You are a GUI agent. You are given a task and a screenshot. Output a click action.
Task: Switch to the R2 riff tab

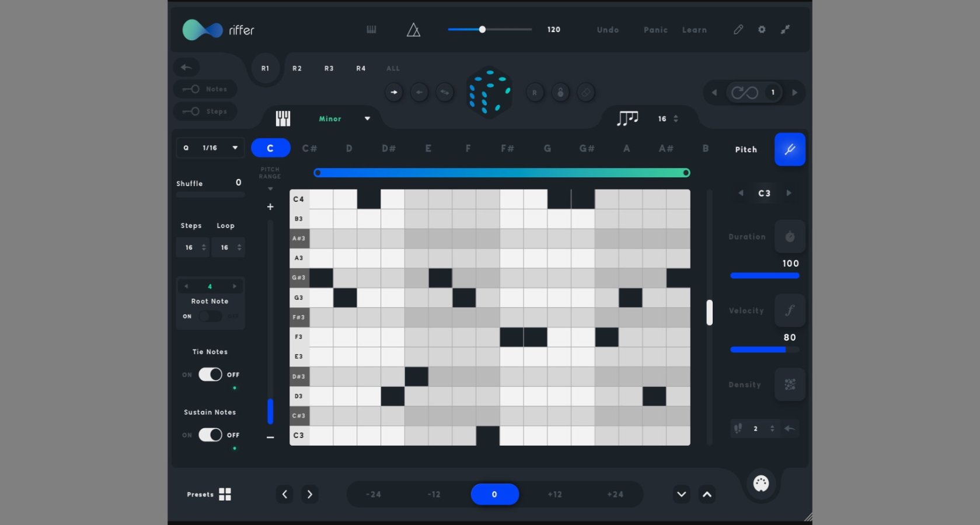point(297,68)
